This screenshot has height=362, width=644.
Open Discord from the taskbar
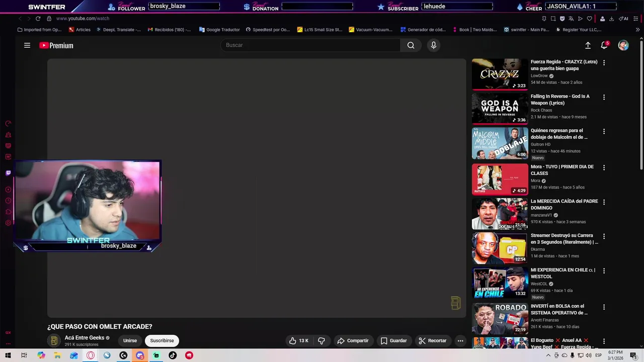tap(140, 355)
